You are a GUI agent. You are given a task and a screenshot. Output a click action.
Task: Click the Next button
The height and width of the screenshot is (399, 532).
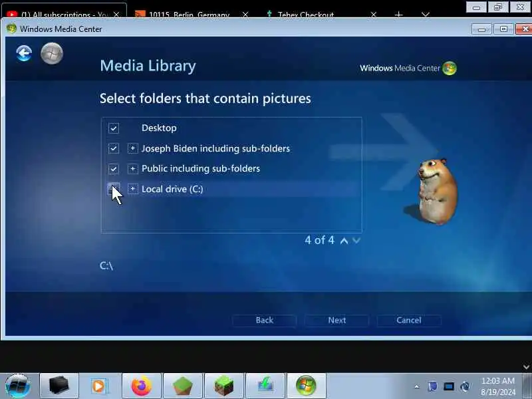[x=336, y=321]
